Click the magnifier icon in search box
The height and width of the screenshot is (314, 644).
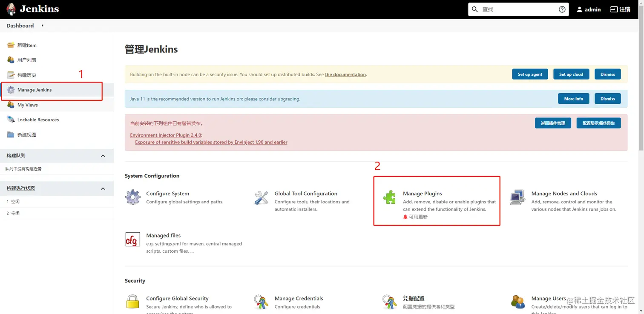click(x=475, y=9)
